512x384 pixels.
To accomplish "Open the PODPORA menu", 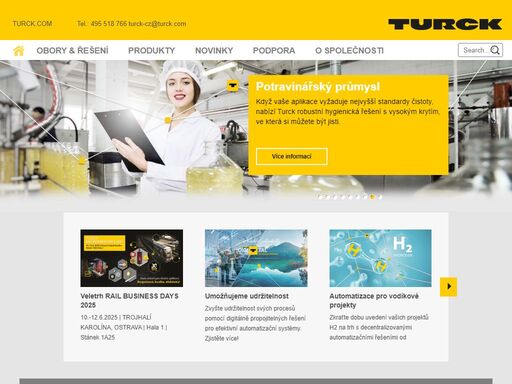I will point(274,51).
